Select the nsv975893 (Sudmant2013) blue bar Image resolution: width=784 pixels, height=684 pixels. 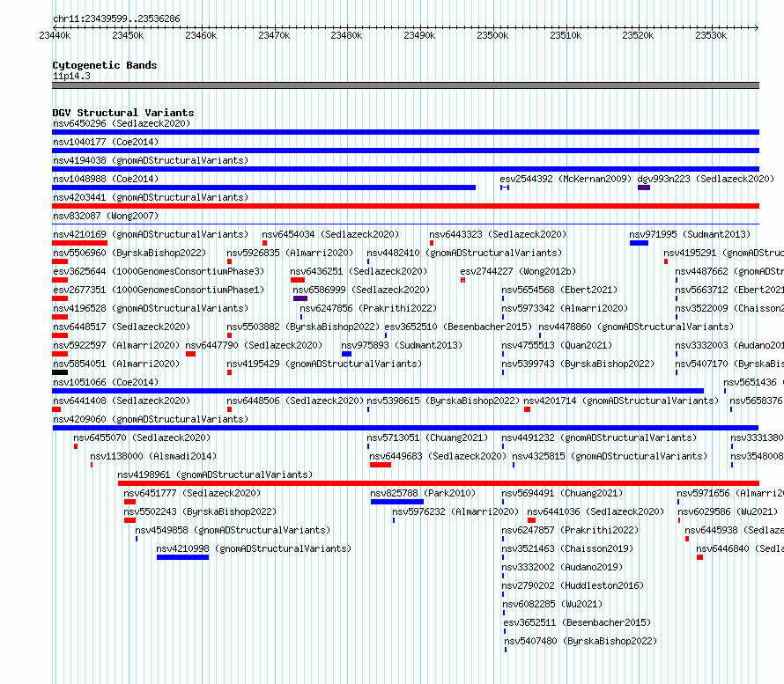(346, 354)
